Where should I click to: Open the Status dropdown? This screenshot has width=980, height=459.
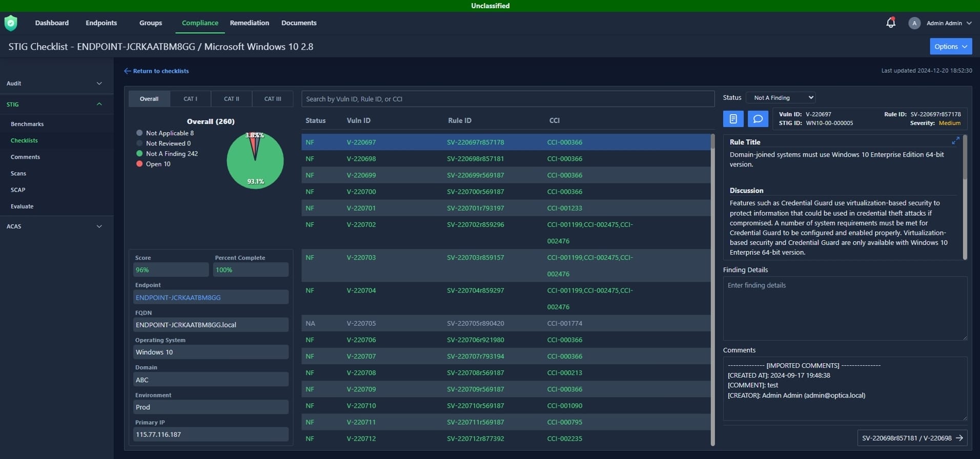pos(781,98)
